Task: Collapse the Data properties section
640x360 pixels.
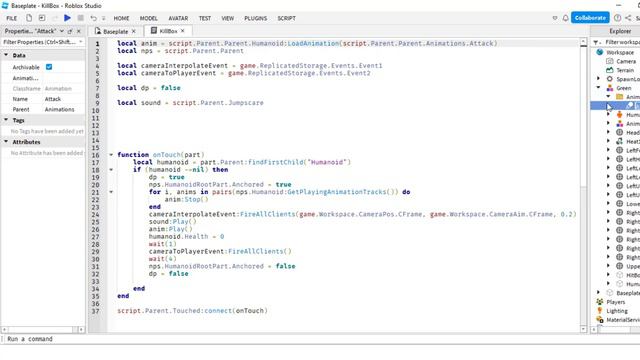Action: [6, 55]
